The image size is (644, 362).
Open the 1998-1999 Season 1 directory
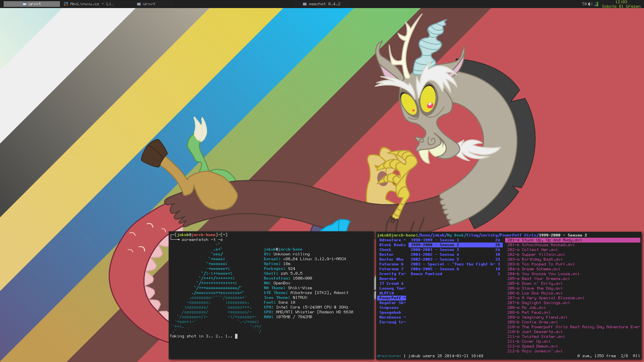point(455,240)
